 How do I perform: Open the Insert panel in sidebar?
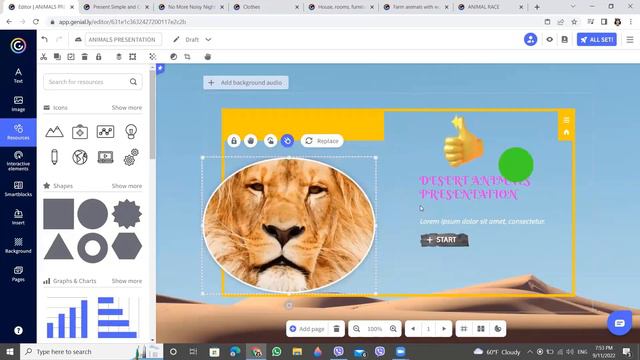pyautogui.click(x=18, y=217)
